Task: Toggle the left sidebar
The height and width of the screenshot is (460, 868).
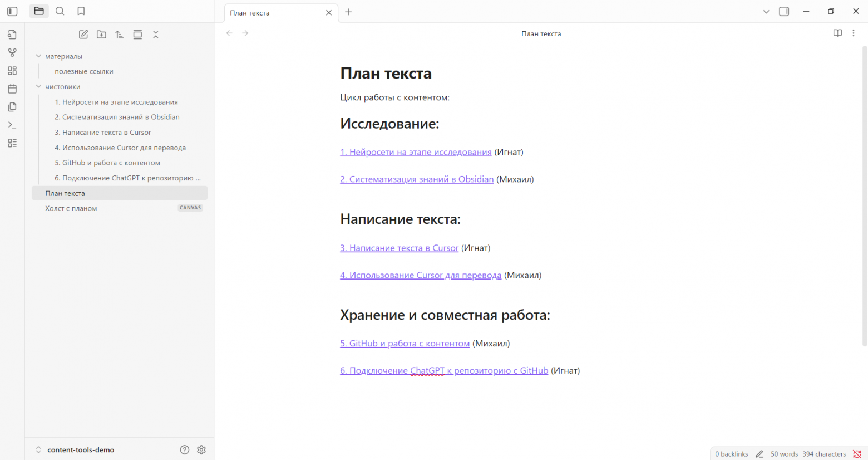Action: pyautogui.click(x=12, y=11)
